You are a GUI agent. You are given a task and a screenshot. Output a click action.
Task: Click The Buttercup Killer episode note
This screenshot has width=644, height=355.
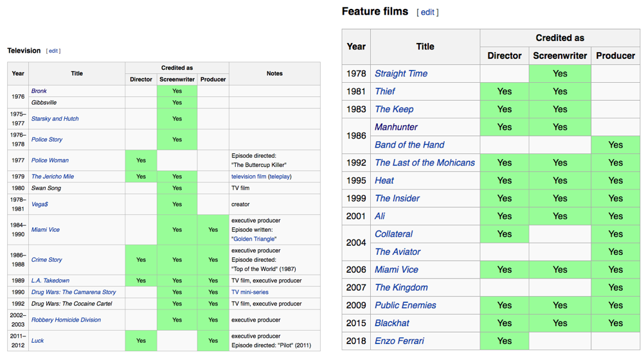259,165
